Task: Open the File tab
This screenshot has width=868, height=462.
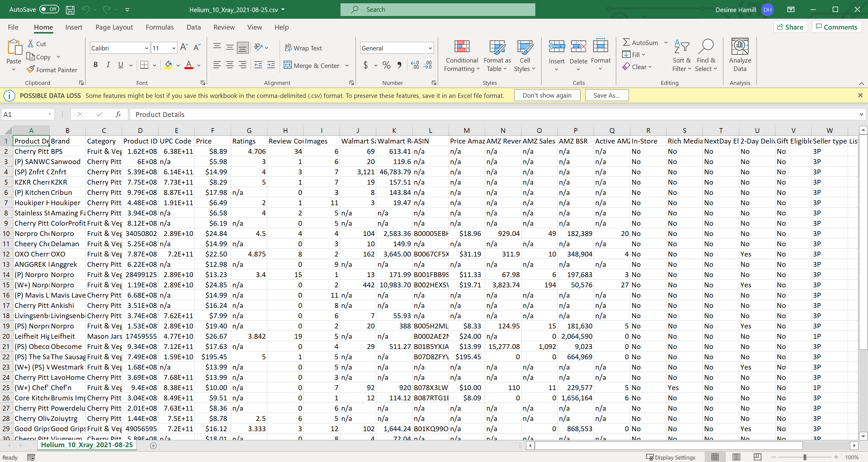Action: click(x=13, y=27)
